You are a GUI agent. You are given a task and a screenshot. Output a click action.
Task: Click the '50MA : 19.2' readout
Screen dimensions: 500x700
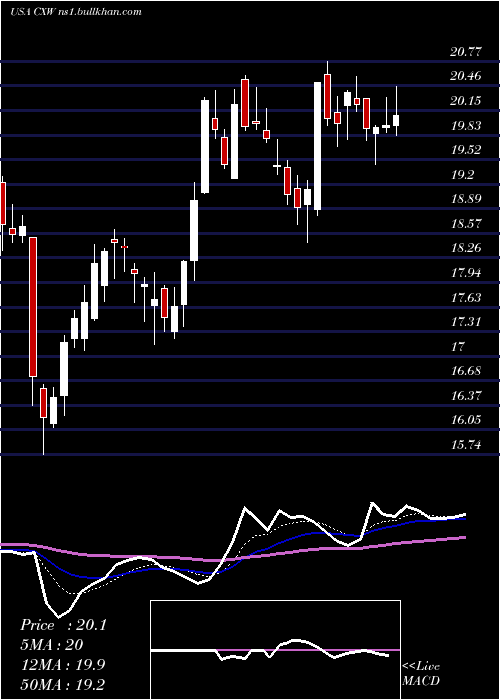[x=62, y=685]
